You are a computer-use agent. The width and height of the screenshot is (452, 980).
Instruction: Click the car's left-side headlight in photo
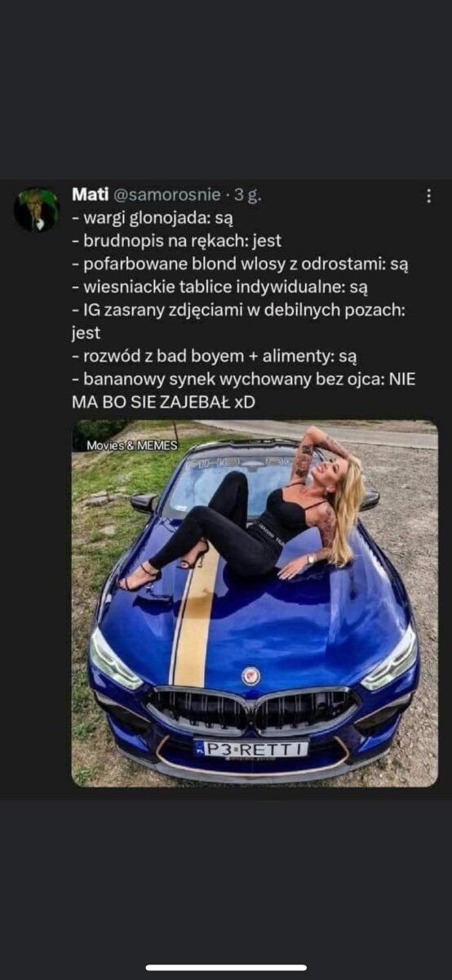pyautogui.click(x=114, y=659)
